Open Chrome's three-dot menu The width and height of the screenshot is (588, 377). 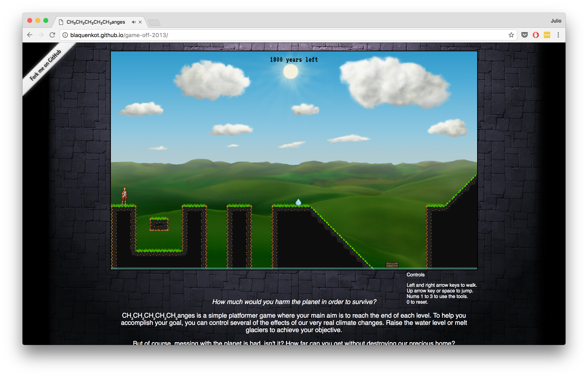point(558,35)
